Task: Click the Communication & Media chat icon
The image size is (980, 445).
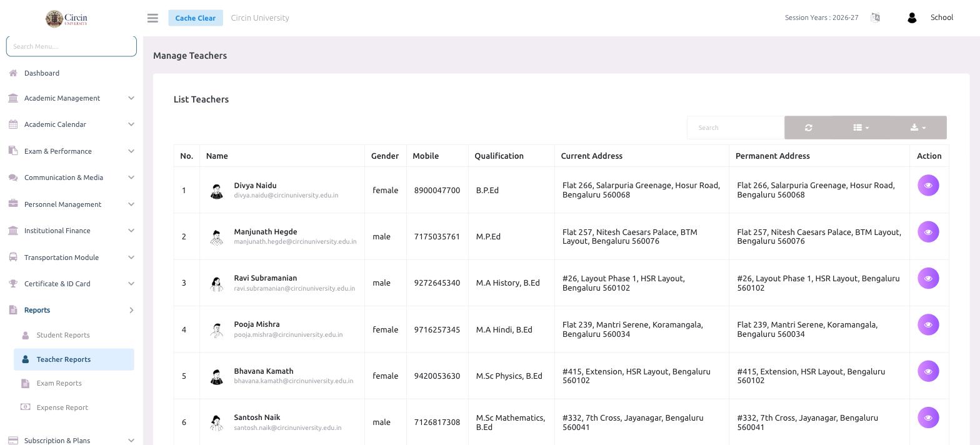Action: click(x=13, y=177)
